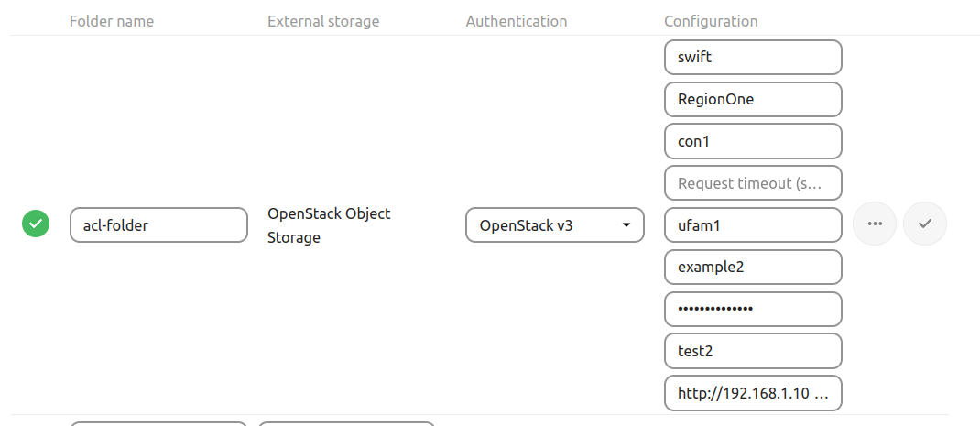The image size is (980, 426).
Task: Click the con1 configuration field
Action: (753, 141)
